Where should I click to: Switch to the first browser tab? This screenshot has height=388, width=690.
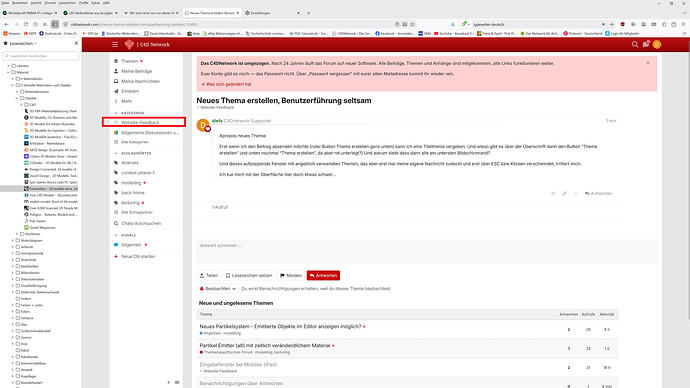tap(30, 13)
